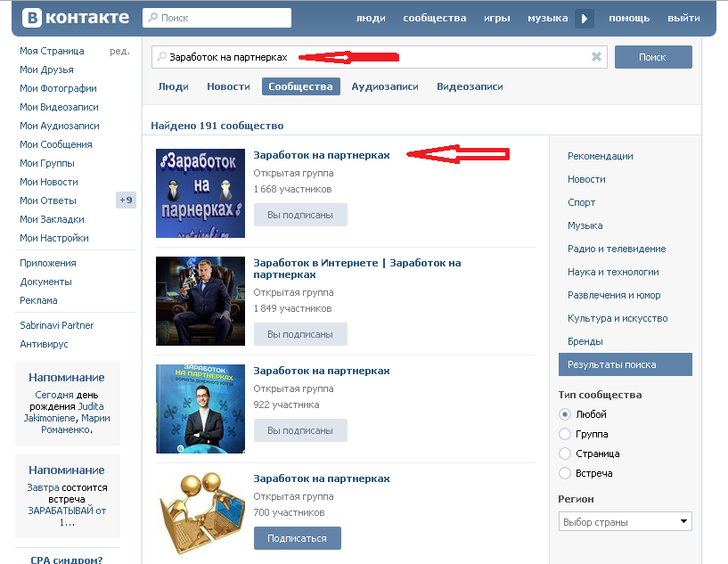Click Вы подписаны for the 1 668 member group
The width and height of the screenshot is (728, 564).
tap(300, 215)
